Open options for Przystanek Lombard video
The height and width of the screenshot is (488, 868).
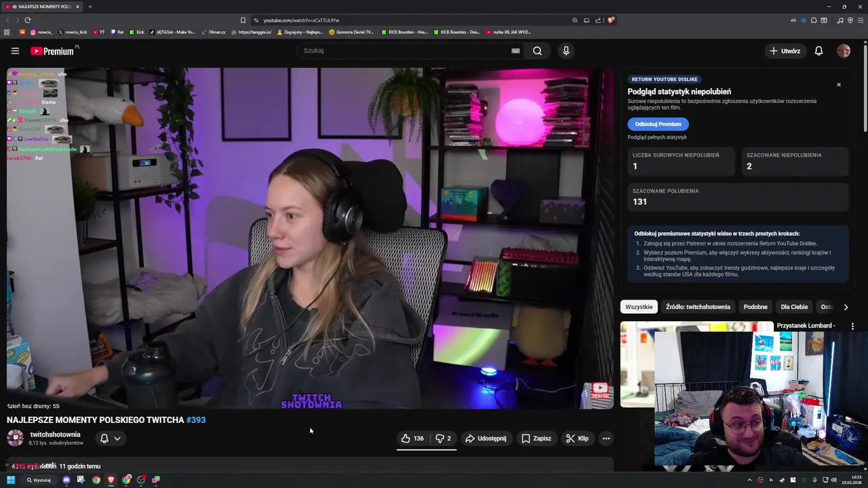pos(852,327)
